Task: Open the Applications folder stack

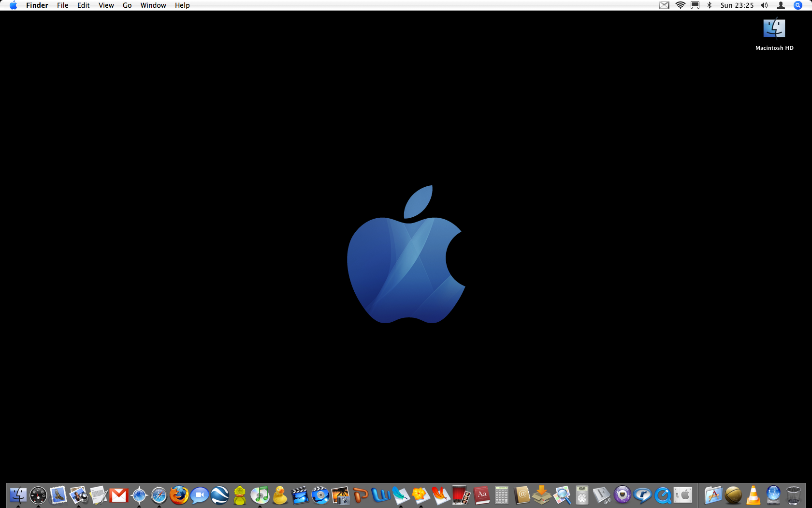Action: [x=713, y=495]
